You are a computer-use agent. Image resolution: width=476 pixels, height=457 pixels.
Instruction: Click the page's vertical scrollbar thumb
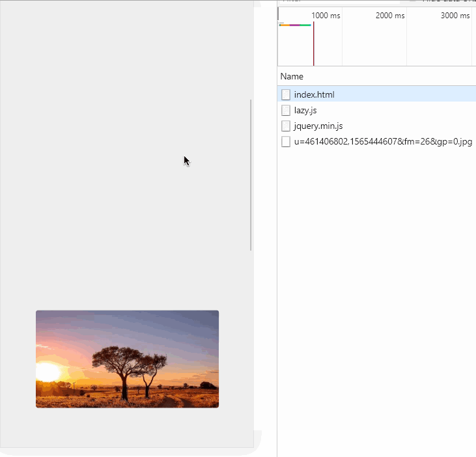click(x=251, y=175)
